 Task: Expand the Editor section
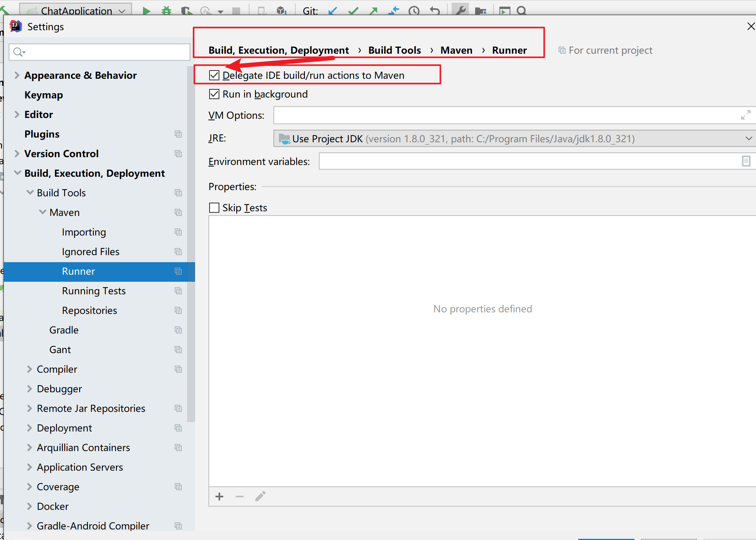point(17,114)
